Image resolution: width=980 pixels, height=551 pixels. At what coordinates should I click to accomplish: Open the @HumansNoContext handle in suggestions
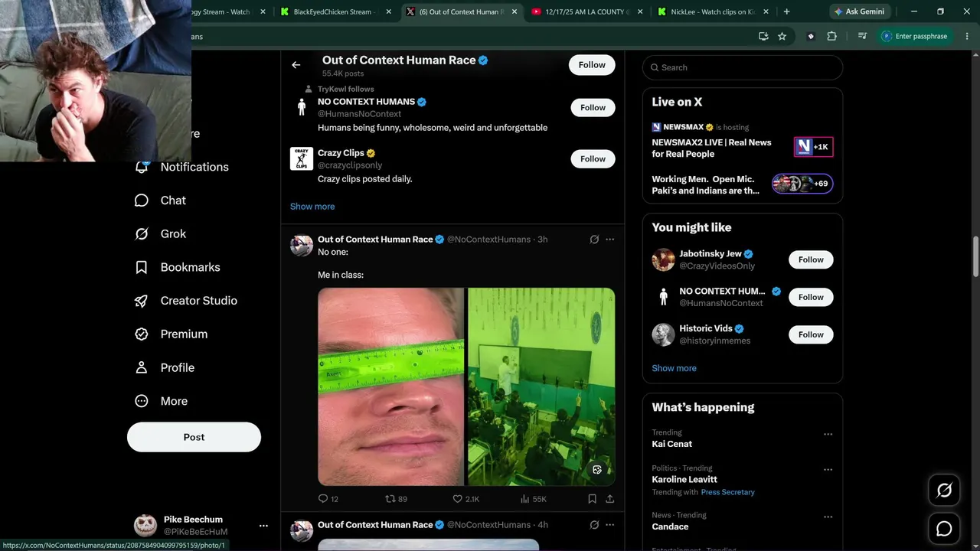point(359,114)
